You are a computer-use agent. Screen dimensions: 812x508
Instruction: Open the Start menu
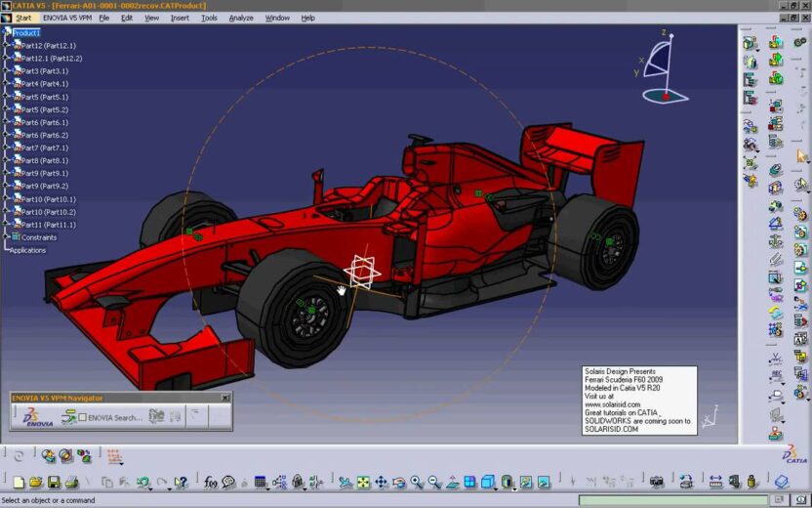(23, 18)
